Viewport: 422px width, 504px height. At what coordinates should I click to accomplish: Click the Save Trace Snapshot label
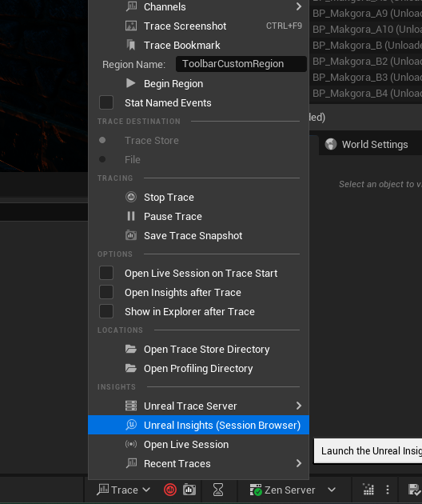[193, 236]
